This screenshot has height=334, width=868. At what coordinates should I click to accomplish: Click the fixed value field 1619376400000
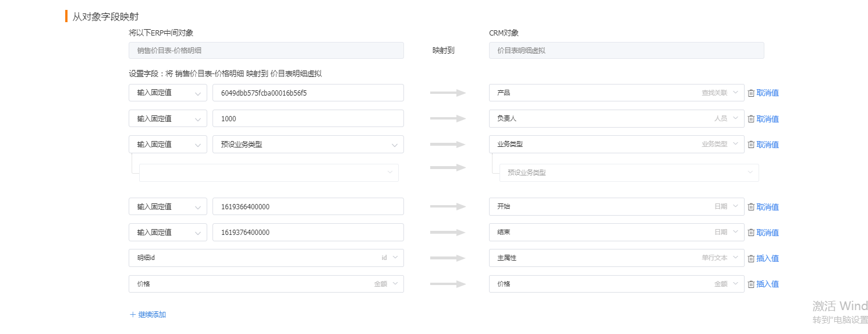308,232
